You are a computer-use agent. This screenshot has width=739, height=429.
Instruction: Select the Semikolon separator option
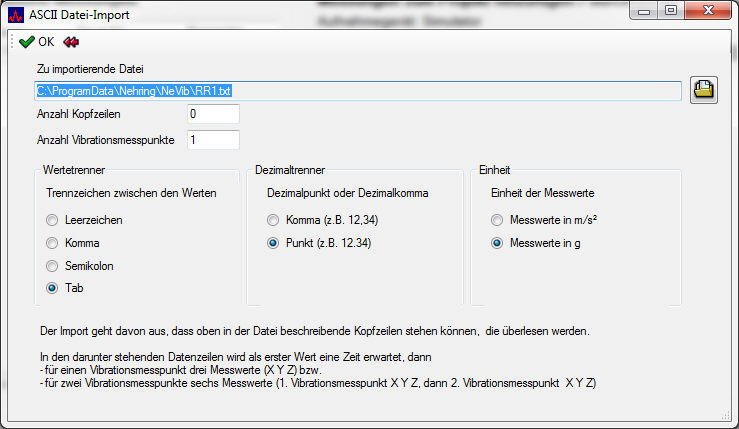[53, 265]
